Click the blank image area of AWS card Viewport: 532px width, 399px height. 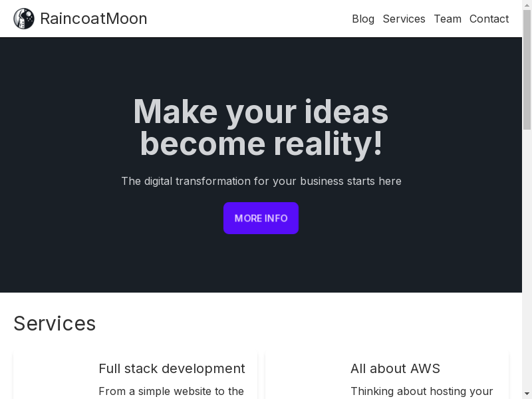click(306, 379)
